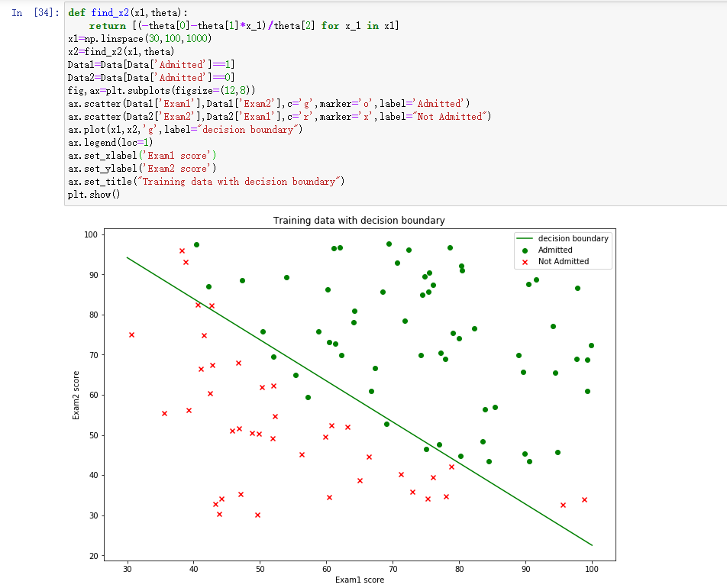
Task: Click the x-axis tick label 50
Action: coord(260,569)
